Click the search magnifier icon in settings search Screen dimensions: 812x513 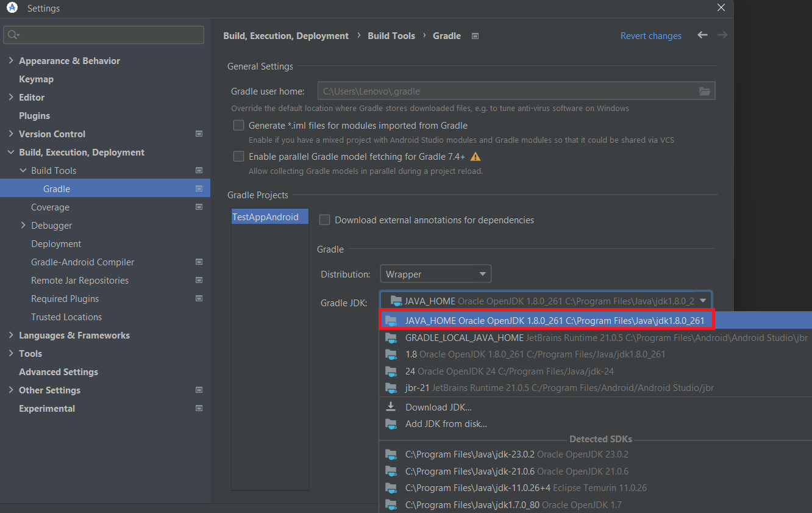click(13, 35)
